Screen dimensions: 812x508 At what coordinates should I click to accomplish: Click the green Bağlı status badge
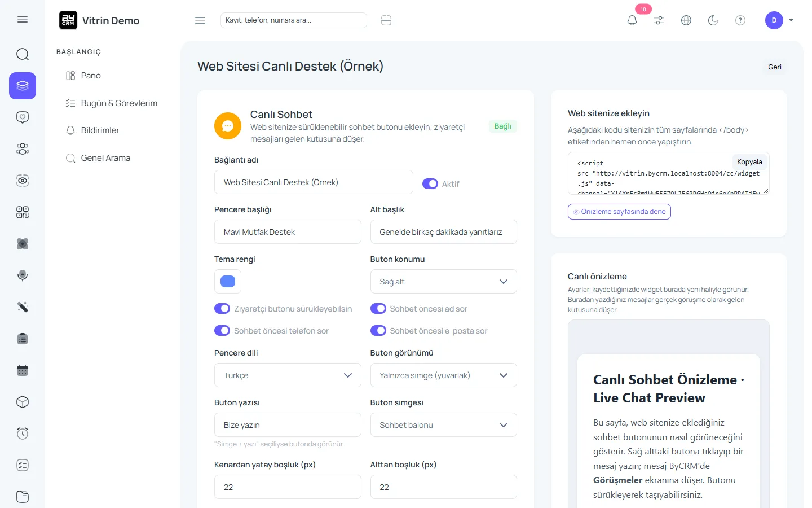503,126
